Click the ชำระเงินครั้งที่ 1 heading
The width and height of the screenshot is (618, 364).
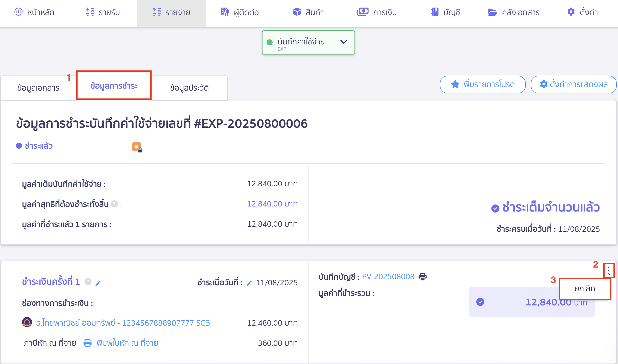(51, 281)
